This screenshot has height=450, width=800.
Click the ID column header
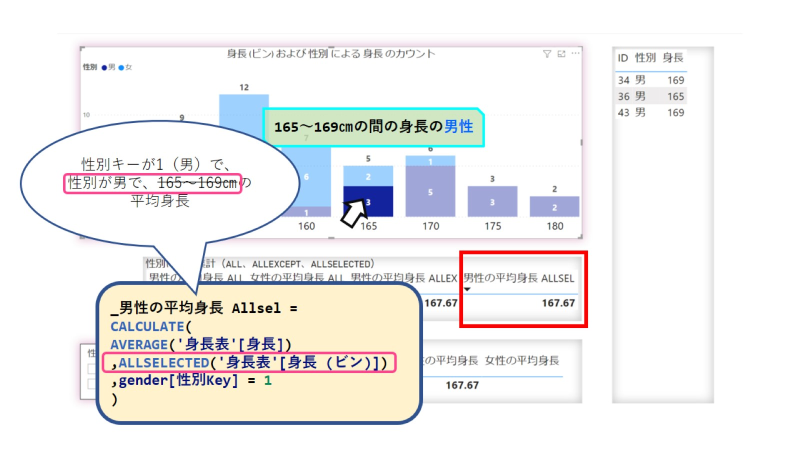click(622, 58)
